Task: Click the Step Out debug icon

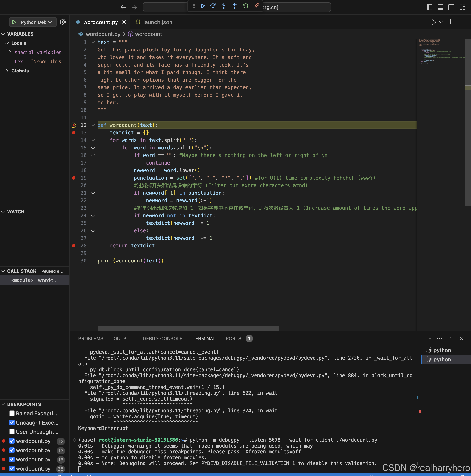Action: [x=234, y=6]
